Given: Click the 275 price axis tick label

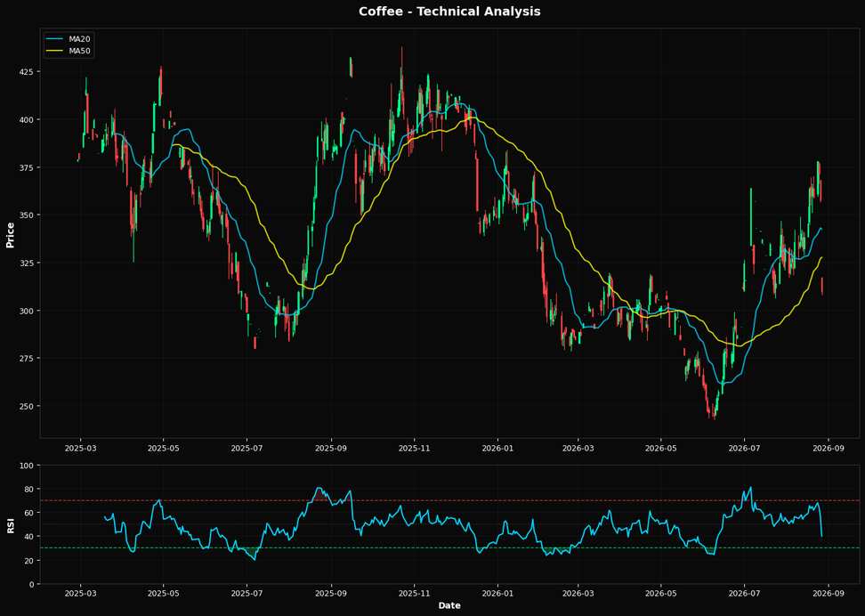Looking at the screenshot, I should pyautogui.click(x=27, y=358).
